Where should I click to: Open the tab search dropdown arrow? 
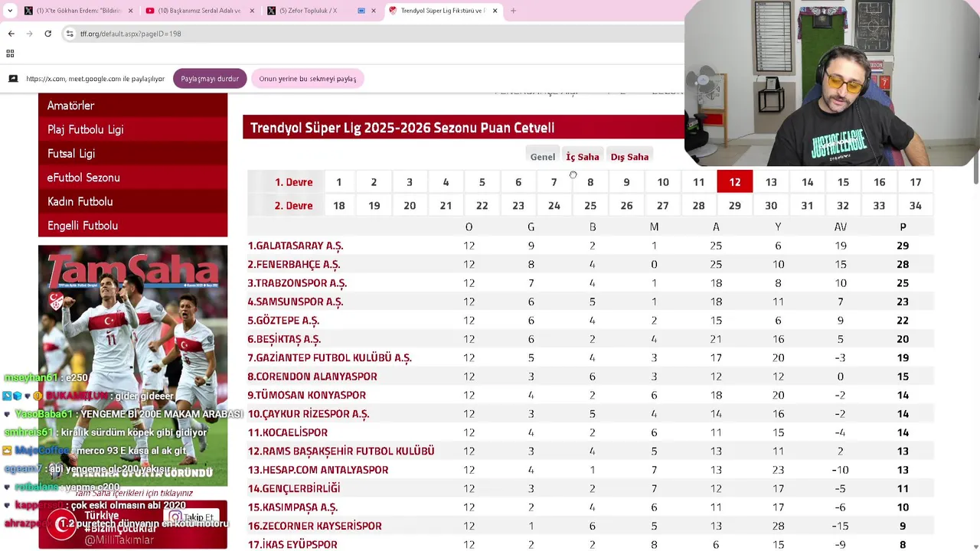tap(10, 11)
